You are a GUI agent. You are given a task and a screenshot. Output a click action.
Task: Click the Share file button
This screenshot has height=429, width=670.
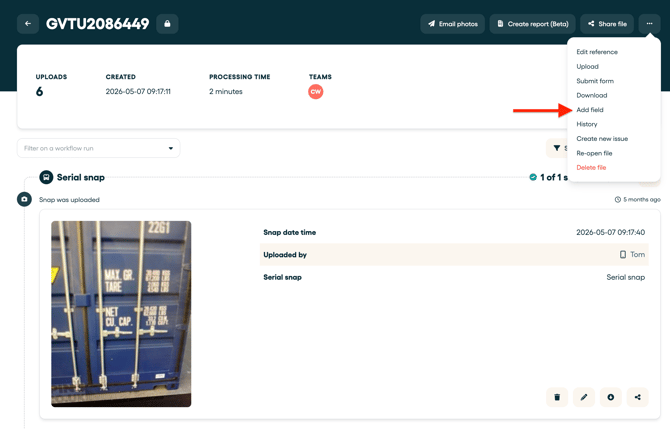click(607, 24)
